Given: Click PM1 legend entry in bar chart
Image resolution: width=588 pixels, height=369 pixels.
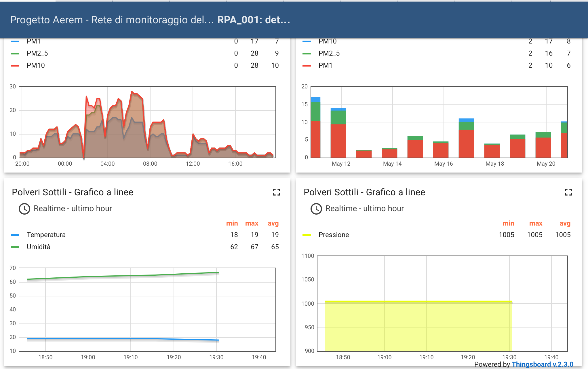Looking at the screenshot, I should tap(325, 65).
